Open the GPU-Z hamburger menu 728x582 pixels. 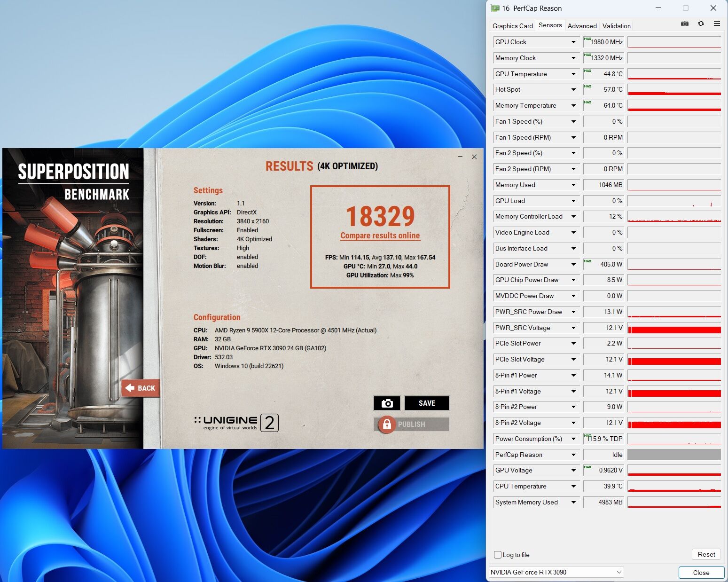tap(717, 24)
